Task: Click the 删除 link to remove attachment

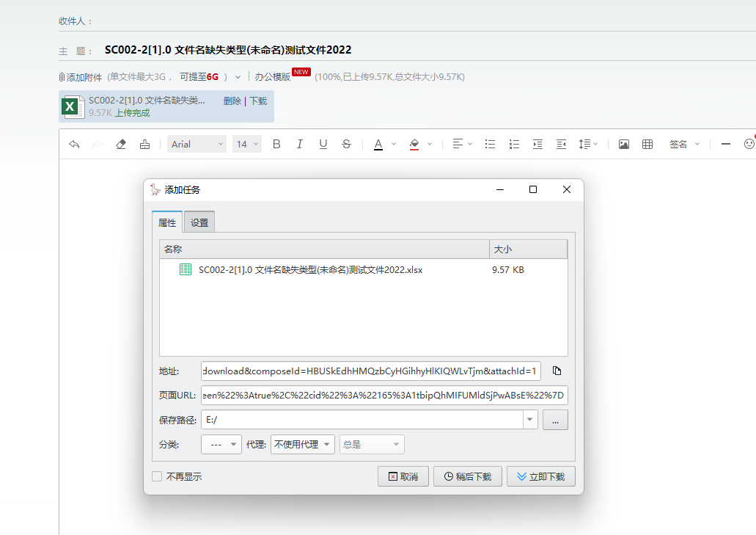Action: (x=232, y=101)
